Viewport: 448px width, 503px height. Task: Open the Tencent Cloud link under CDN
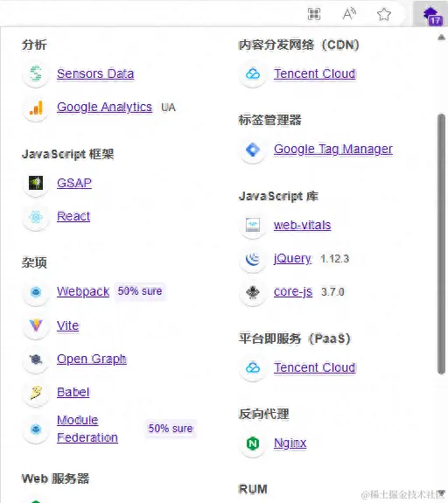coord(315,73)
